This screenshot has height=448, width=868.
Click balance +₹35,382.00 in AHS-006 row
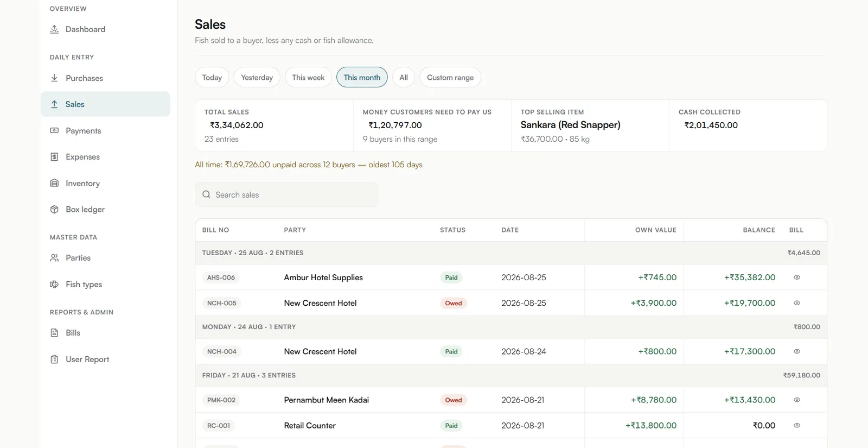point(749,277)
